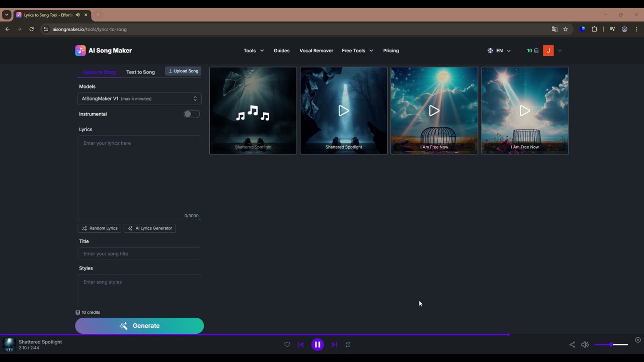
Task: Mute audio using the speaker icon
Action: pyautogui.click(x=585, y=344)
